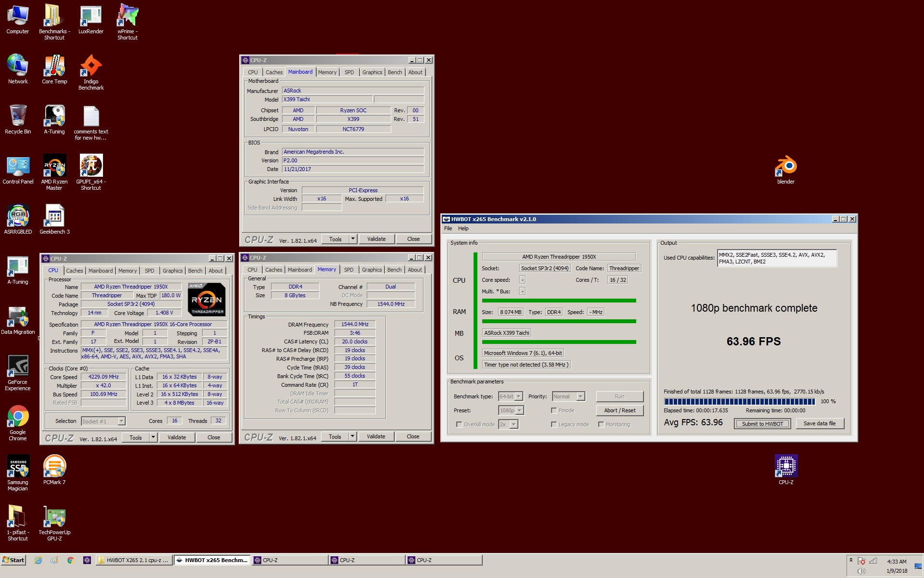924x578 pixels.
Task: Open Geekbench 3 desktop icon
Action: [54, 219]
